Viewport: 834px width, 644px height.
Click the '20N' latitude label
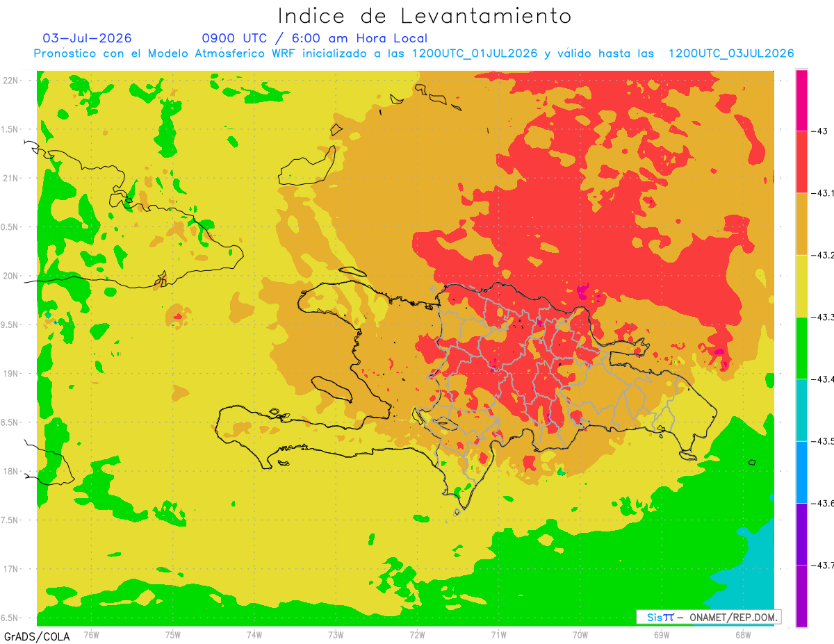click(12, 276)
